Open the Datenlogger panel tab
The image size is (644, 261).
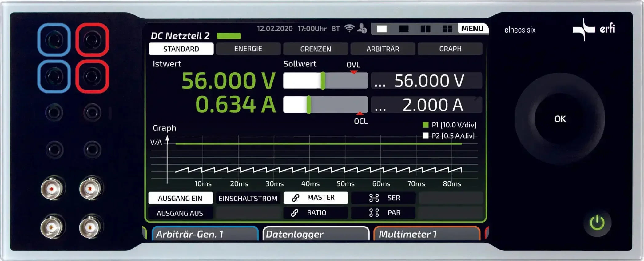tap(316, 234)
